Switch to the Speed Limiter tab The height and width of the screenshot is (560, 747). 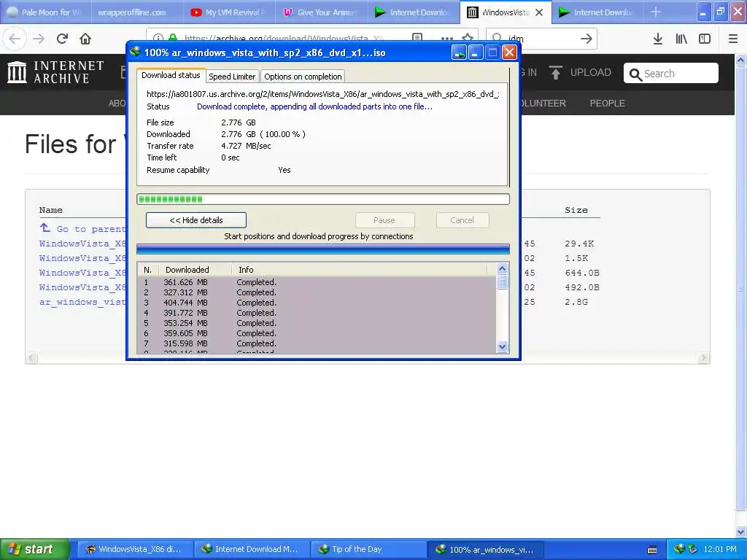232,76
